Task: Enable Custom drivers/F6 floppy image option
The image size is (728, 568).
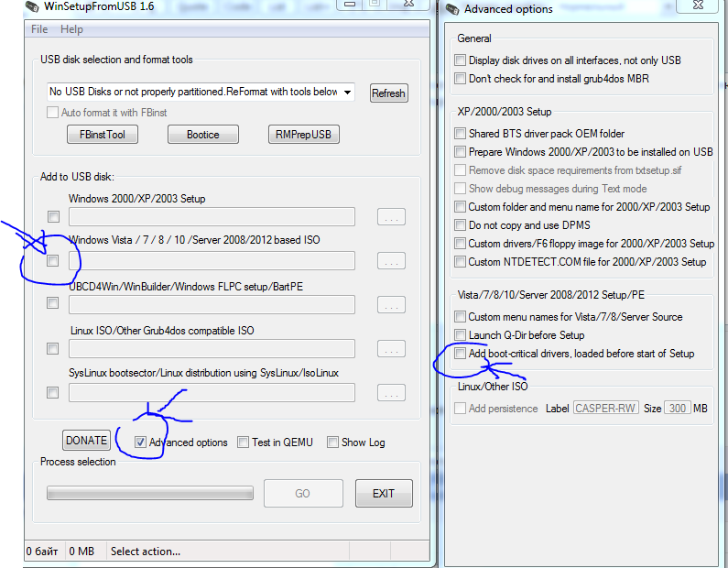Action: pyautogui.click(x=460, y=244)
